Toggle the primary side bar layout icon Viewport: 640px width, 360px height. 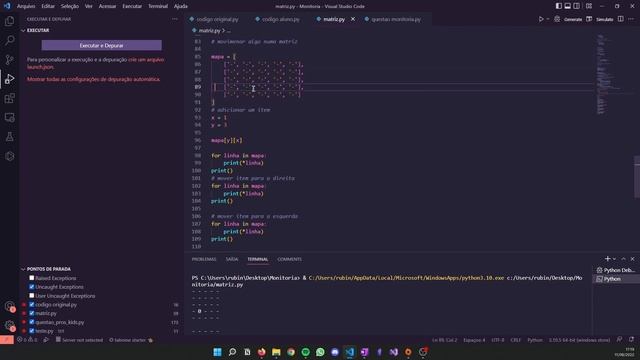559,6
